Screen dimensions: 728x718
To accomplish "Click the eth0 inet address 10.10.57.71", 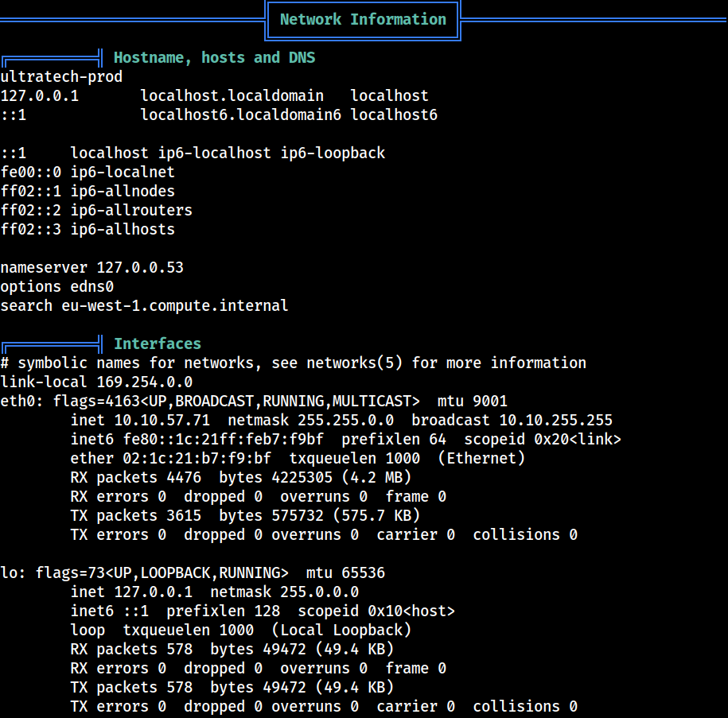I will (162, 420).
